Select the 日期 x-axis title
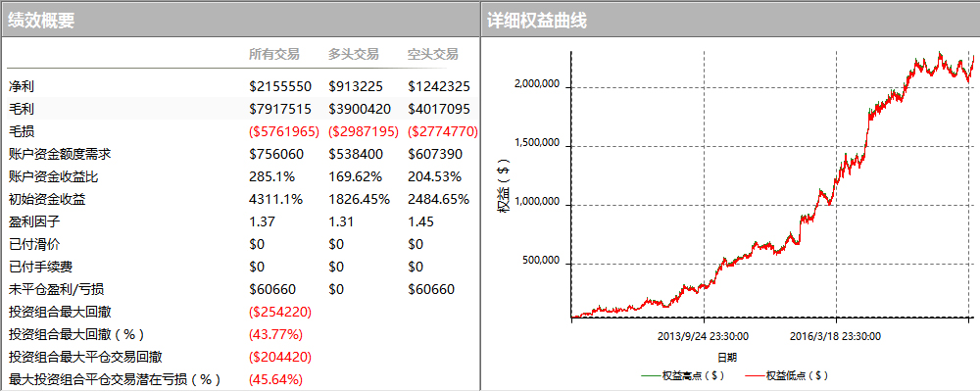 pyautogui.click(x=727, y=357)
